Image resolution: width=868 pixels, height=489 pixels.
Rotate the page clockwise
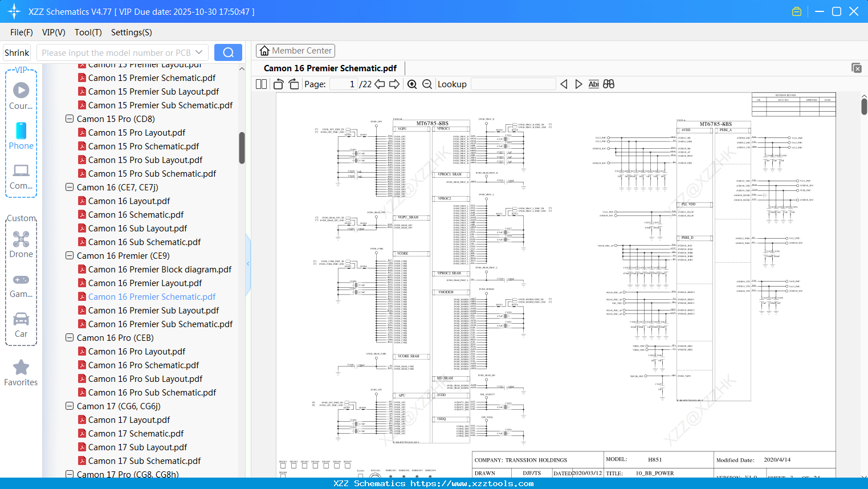coord(294,84)
